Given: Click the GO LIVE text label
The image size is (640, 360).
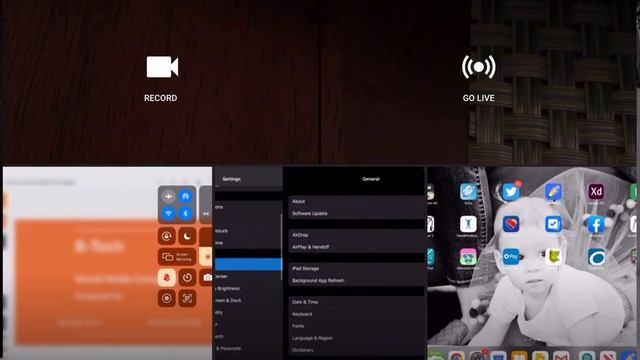Looking at the screenshot, I should click(x=478, y=98).
